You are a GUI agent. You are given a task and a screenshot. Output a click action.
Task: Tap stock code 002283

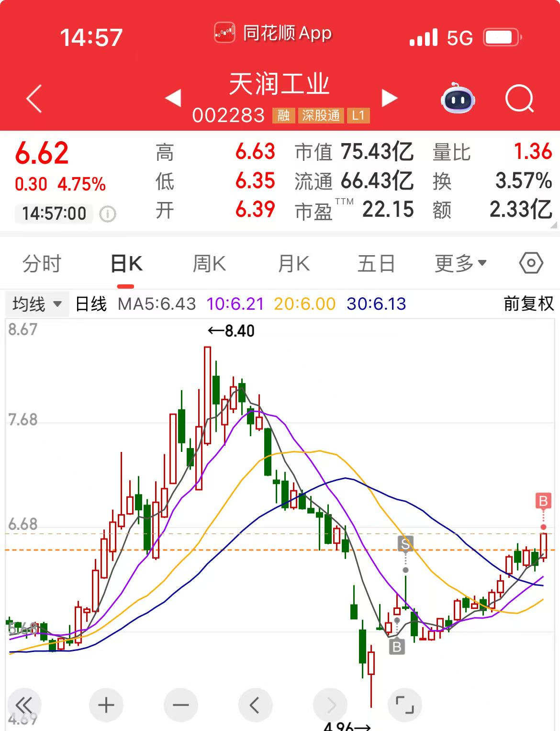(228, 115)
